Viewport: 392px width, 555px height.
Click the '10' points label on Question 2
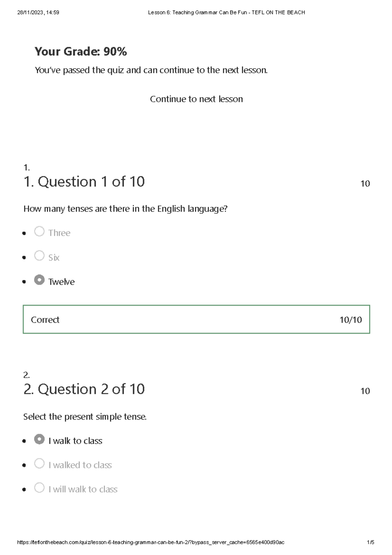click(x=365, y=391)
